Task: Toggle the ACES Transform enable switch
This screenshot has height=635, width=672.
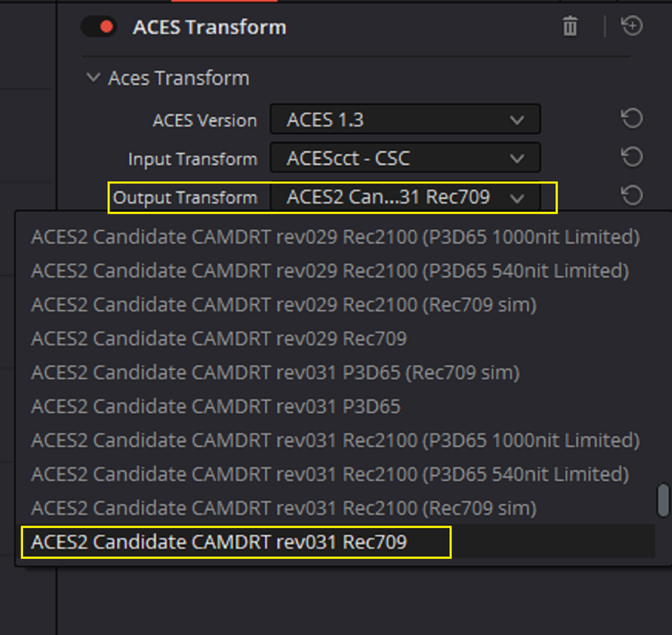Action: (98, 27)
